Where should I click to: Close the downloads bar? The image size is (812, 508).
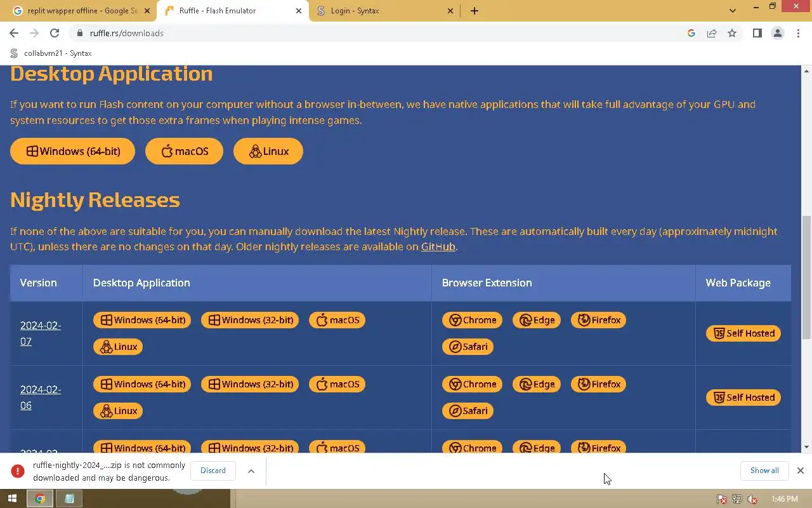800,471
